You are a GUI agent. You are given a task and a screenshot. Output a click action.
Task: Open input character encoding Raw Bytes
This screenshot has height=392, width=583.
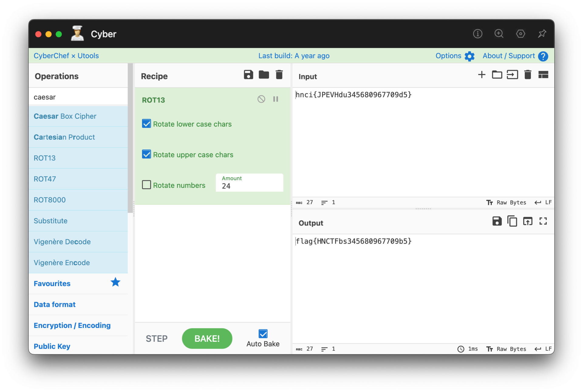pos(506,202)
